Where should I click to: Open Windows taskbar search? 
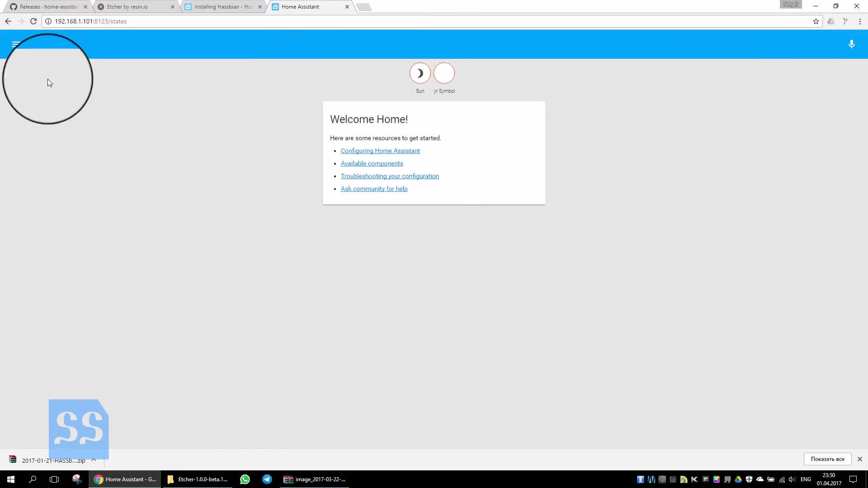point(33,479)
